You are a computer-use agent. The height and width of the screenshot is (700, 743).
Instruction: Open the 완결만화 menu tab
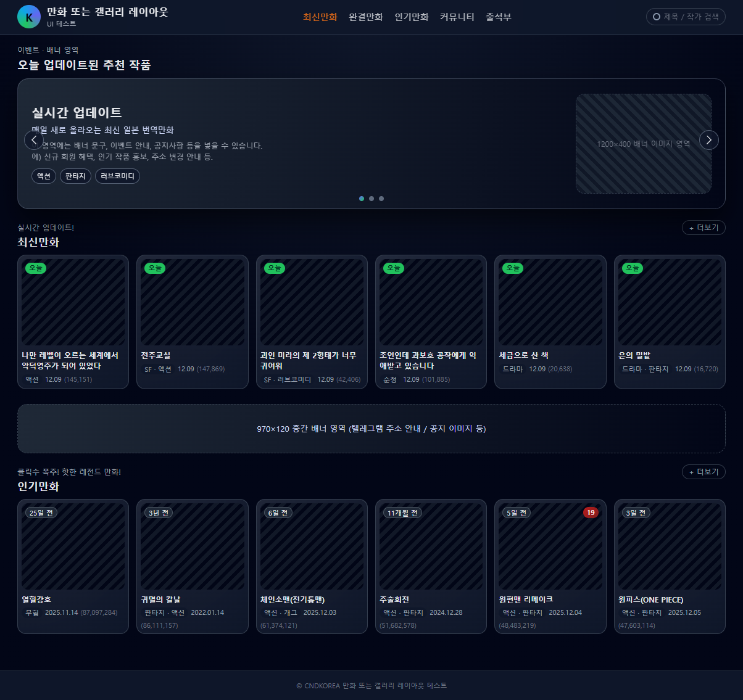click(366, 17)
